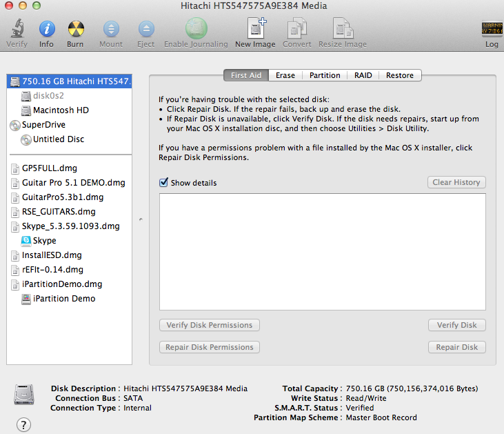Select GuitarPro5.3b1.dmg image
This screenshot has width=504, height=434.
point(69,197)
